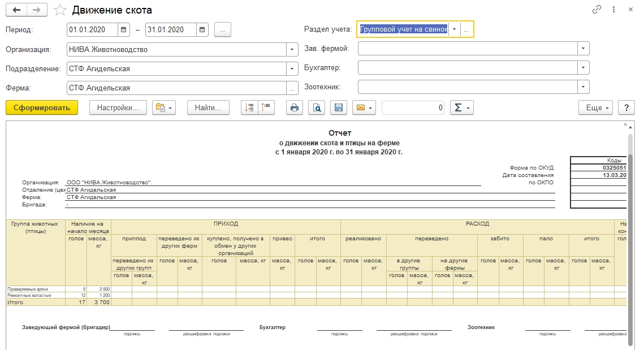
Task: Click the ООО "НИВА Животноводство" organization text
Action: 109,183
